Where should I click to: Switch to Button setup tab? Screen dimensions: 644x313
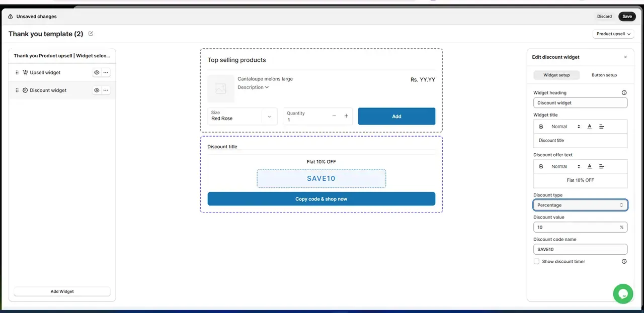coord(604,75)
